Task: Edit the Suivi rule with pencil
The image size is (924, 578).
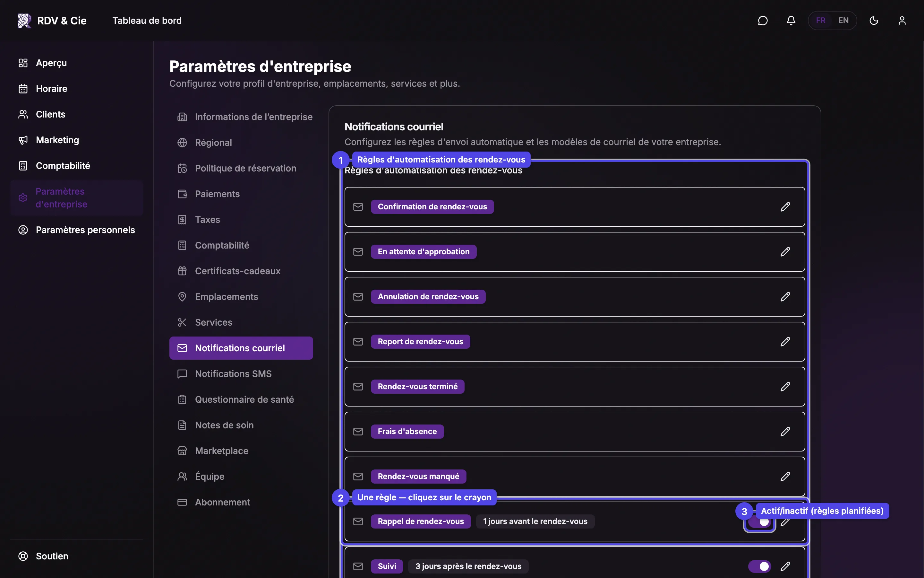Action: pos(785,566)
